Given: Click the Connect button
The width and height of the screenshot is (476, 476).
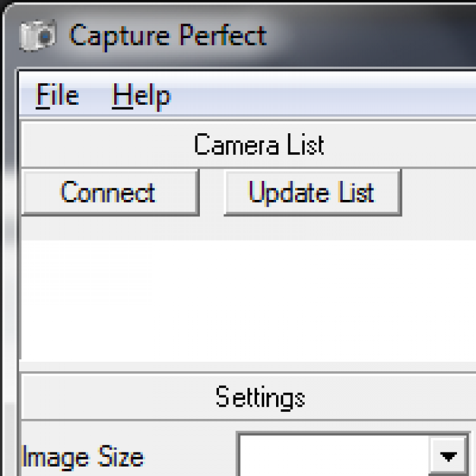Looking at the screenshot, I should tap(110, 192).
